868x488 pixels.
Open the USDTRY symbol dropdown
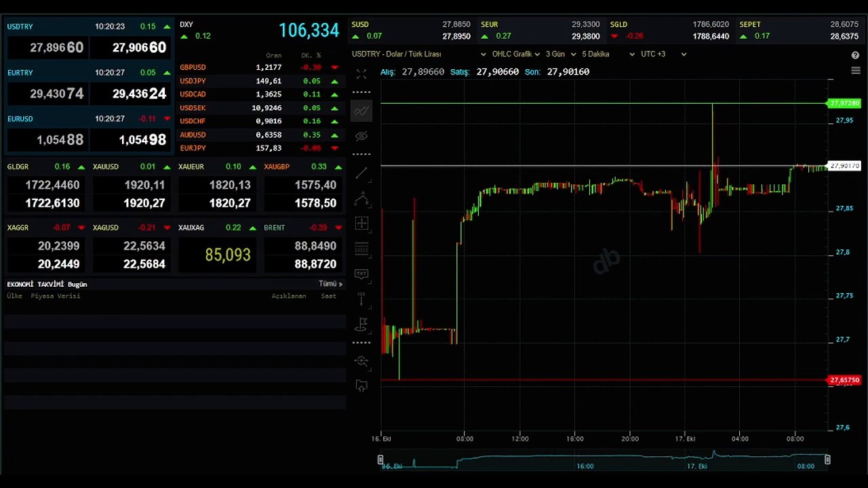point(419,54)
